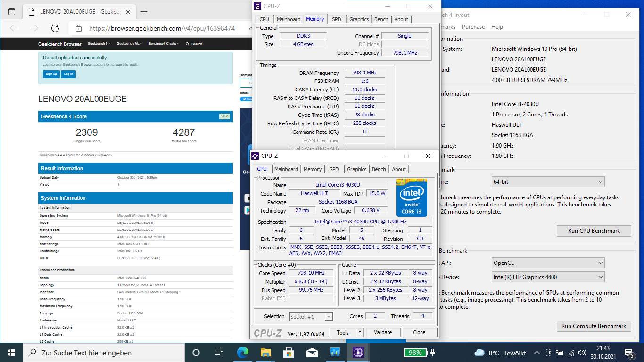Open the Help menu in Geekbench 4 window
Screen dimensions: 644x362
tap(497, 27)
